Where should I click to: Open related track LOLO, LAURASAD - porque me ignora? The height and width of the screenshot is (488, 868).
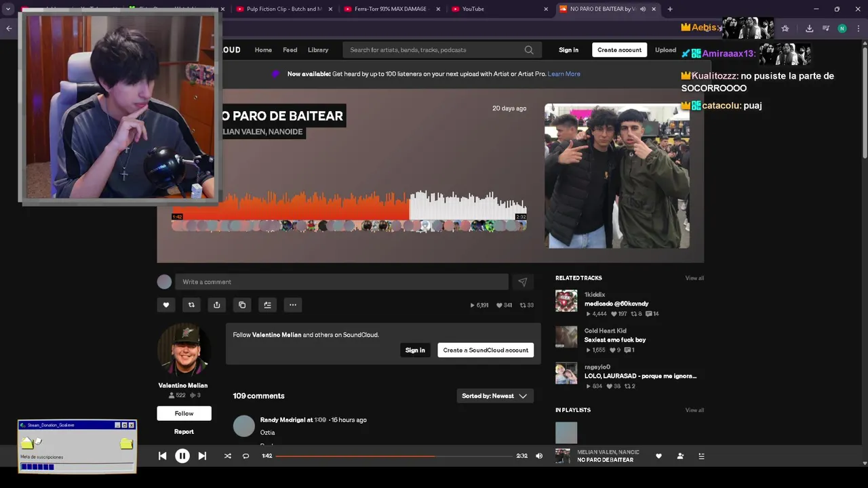(640, 376)
